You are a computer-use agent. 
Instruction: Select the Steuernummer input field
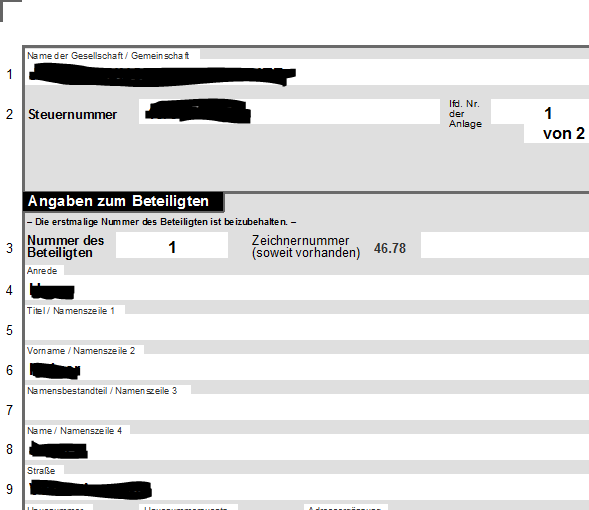289,112
